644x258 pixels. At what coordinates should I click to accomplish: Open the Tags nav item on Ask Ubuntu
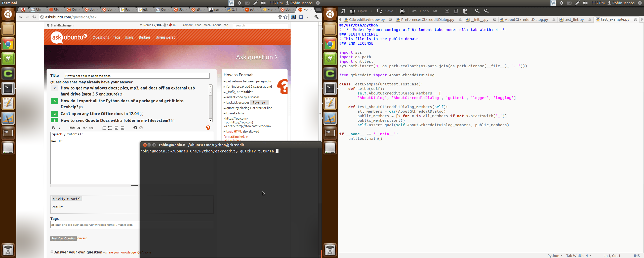click(x=116, y=37)
